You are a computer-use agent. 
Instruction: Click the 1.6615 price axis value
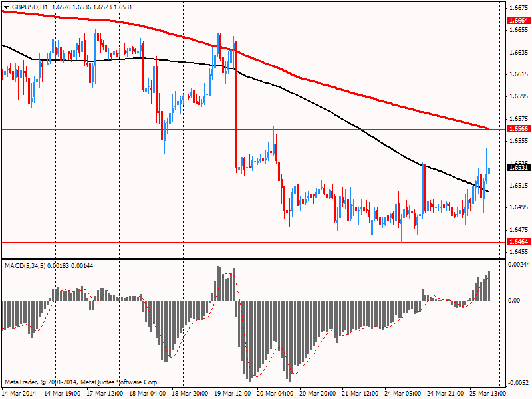(x=519, y=74)
